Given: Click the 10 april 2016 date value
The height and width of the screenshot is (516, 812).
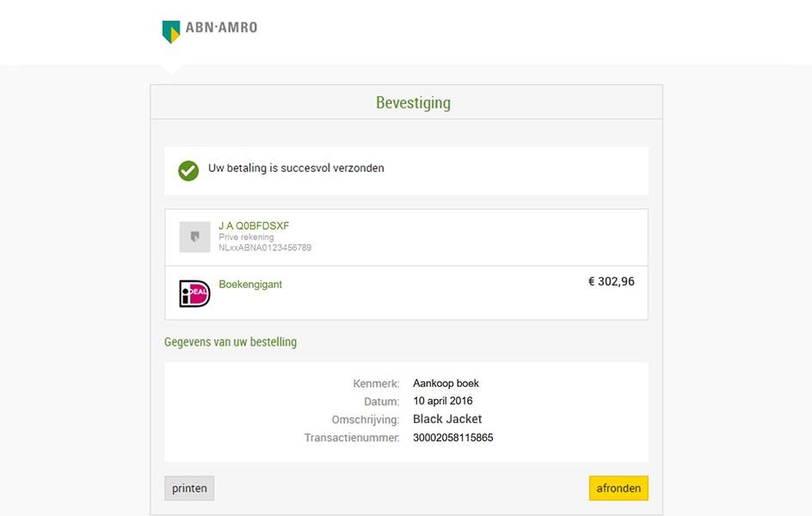Looking at the screenshot, I should pos(443,401).
